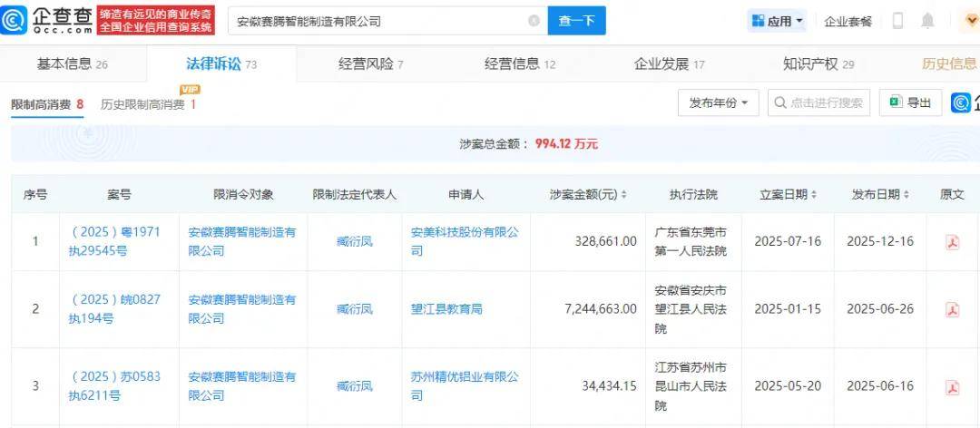Click the Qcc logo in the header
The image size is (980, 428).
click(47, 20)
